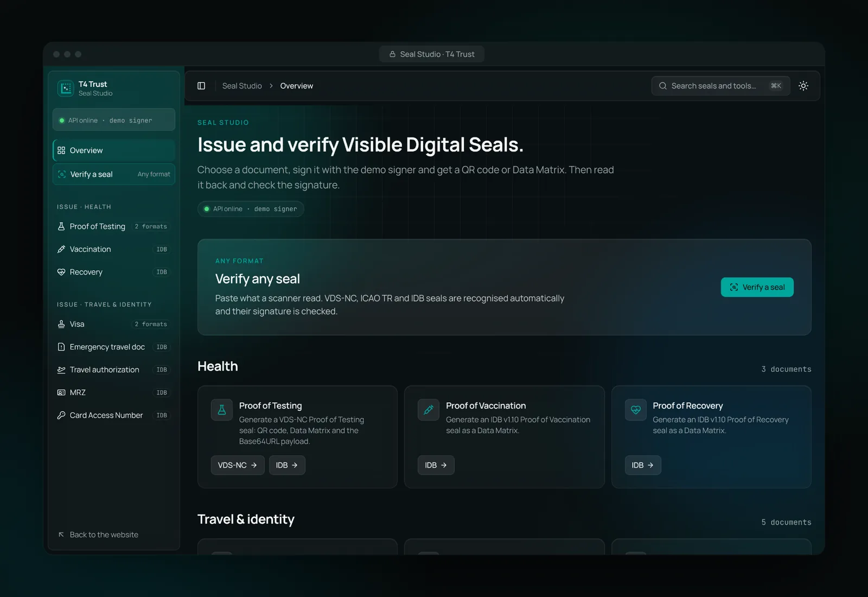The height and width of the screenshot is (597, 868).
Task: Click the teal Verify a seal button
Action: (x=757, y=287)
